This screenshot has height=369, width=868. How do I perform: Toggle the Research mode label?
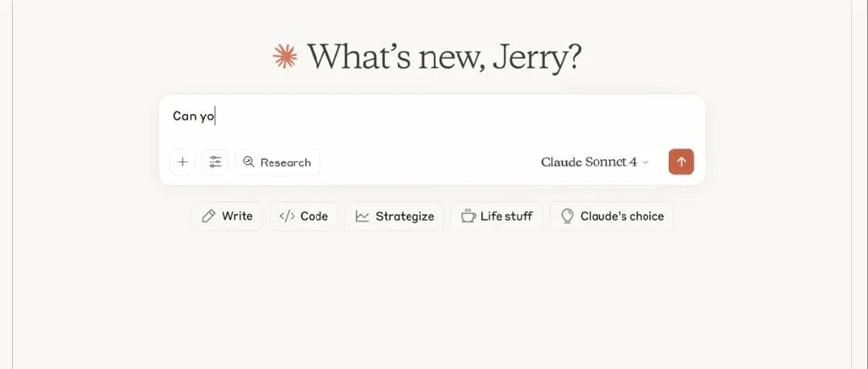click(x=285, y=162)
